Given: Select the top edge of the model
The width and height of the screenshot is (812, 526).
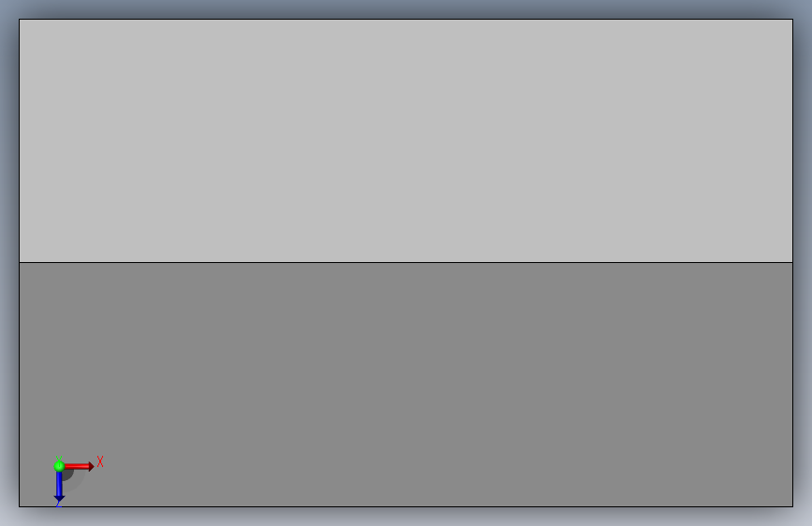Looking at the screenshot, I should click(x=406, y=19).
